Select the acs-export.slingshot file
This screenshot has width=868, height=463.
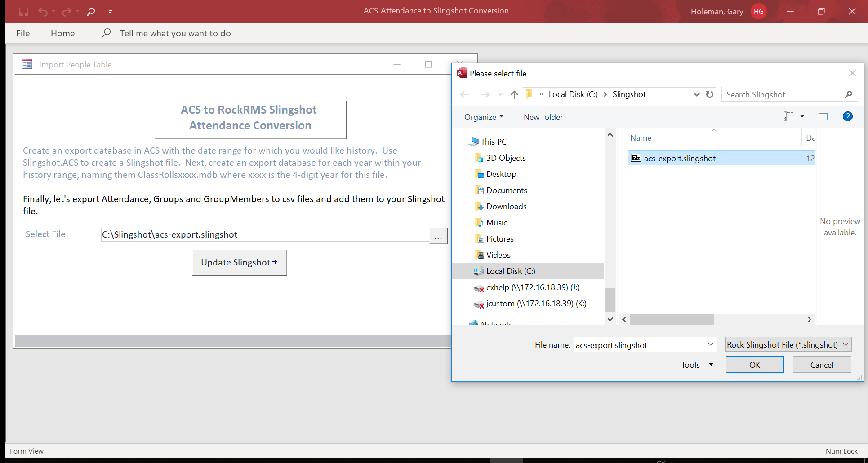pos(721,158)
